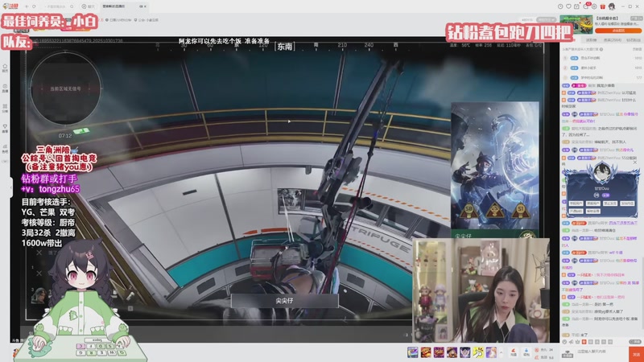644x362 pixels.
Task: Click the fish fin balance indicator
Action: tap(545, 357)
